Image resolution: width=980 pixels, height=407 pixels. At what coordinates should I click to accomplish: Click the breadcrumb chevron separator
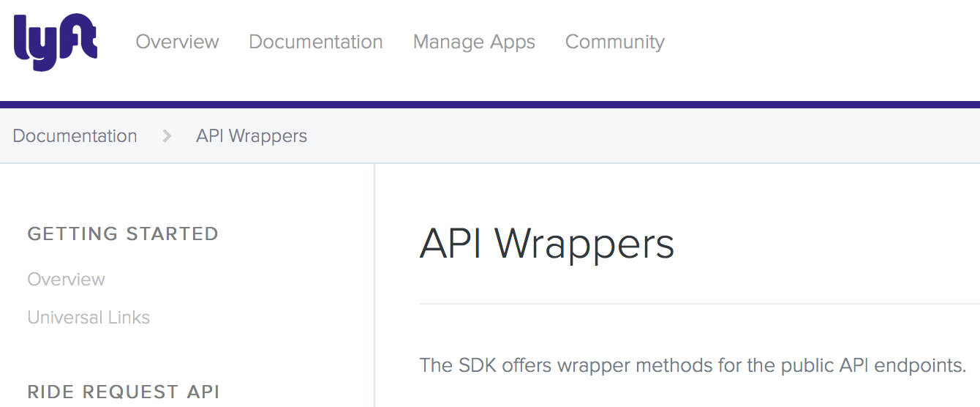[167, 136]
